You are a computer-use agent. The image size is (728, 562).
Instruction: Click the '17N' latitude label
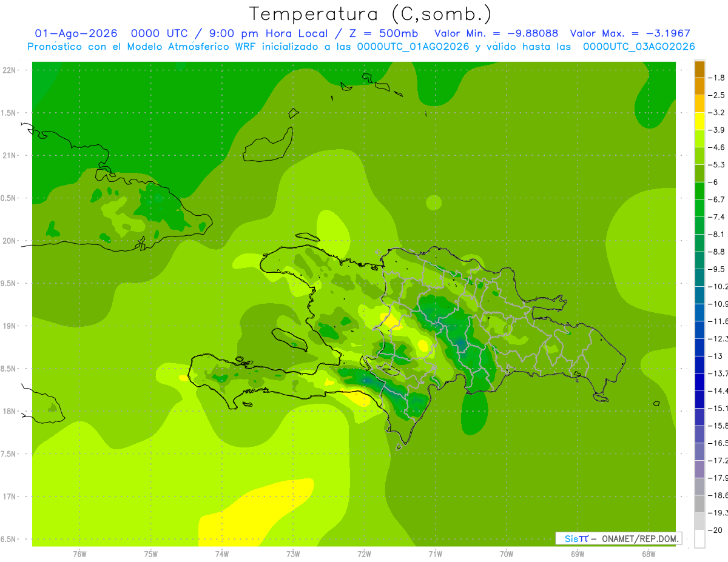(9, 497)
